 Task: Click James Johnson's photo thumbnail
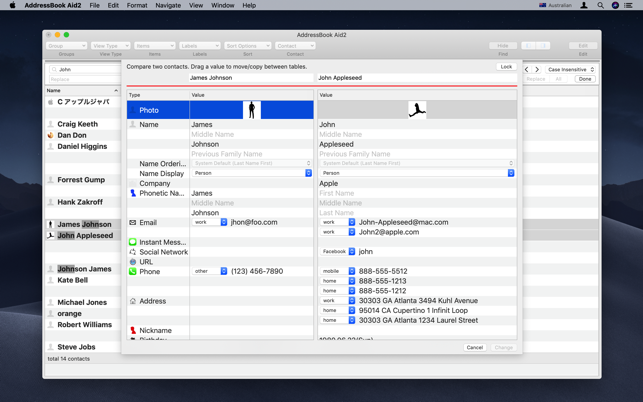252,110
